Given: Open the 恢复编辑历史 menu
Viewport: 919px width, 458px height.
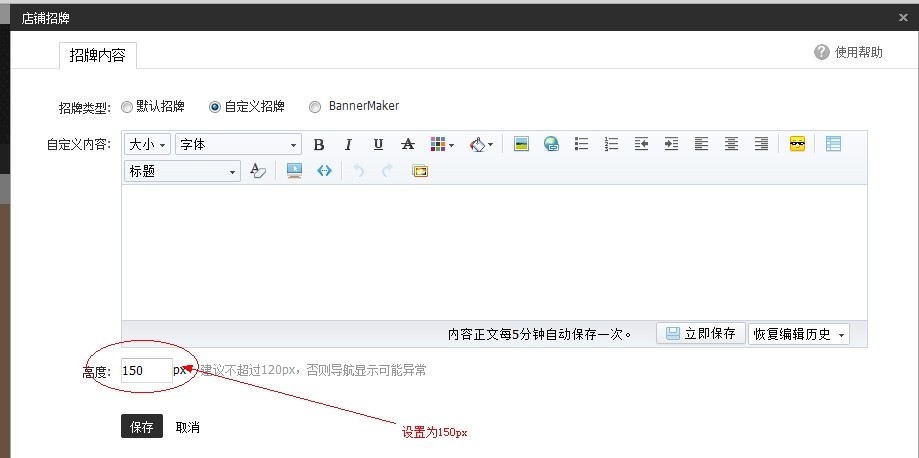Looking at the screenshot, I should tap(798, 334).
